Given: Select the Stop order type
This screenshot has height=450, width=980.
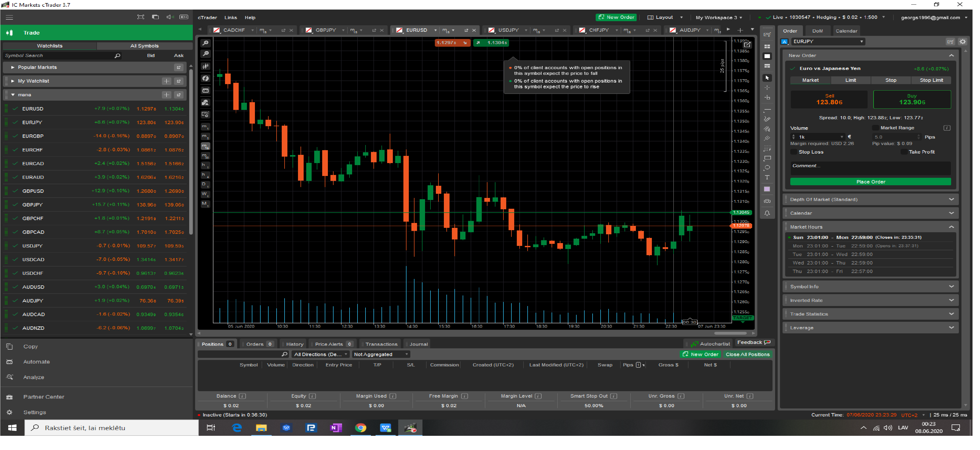Looking at the screenshot, I should (891, 80).
